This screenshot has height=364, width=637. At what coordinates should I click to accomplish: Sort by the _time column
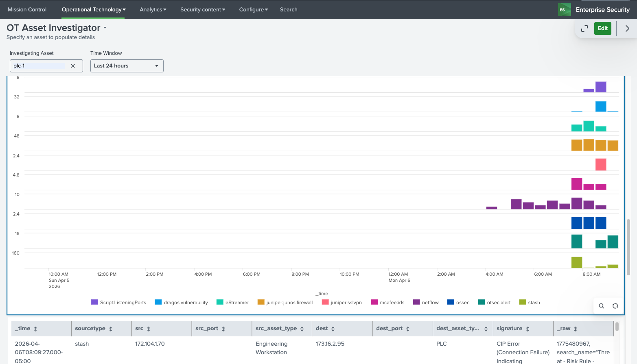click(35, 329)
